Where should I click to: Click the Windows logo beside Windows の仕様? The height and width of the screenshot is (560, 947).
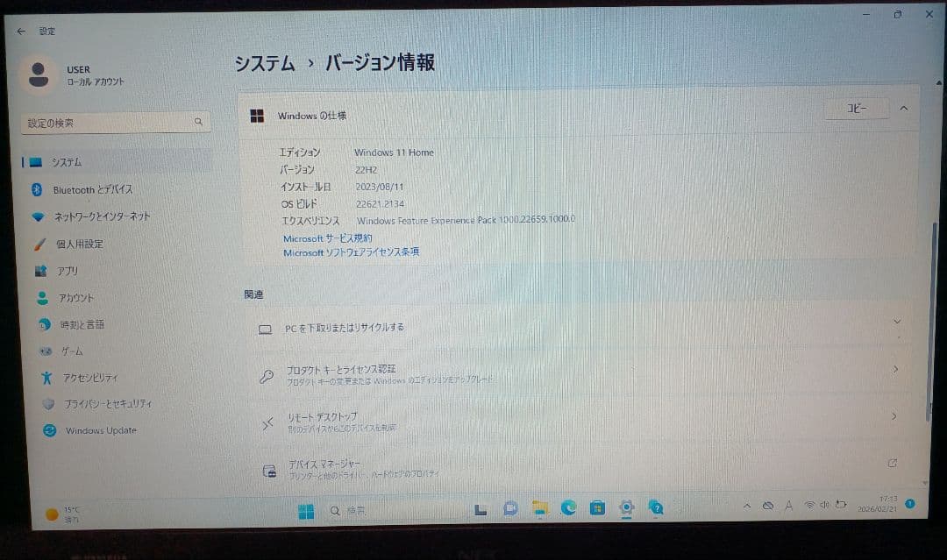pos(257,116)
